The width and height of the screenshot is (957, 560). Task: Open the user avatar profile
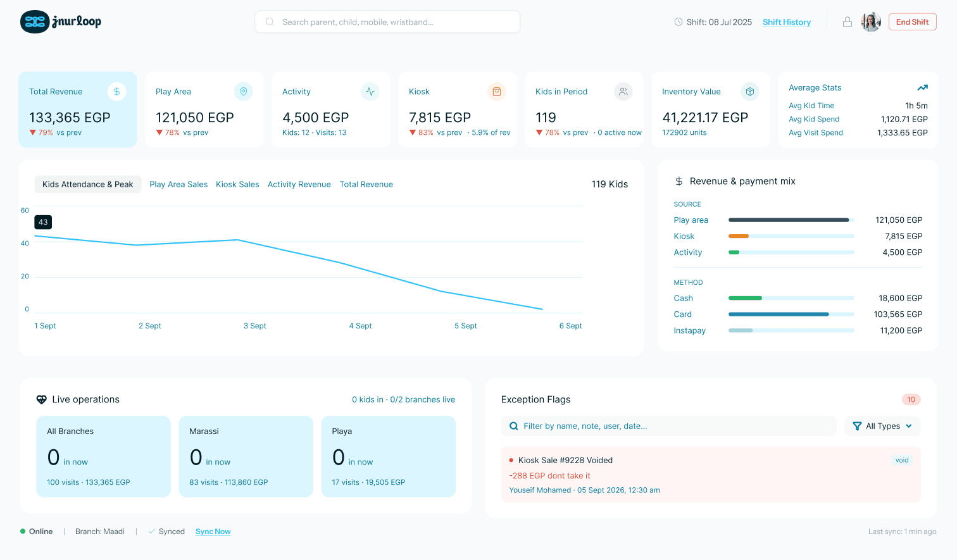pyautogui.click(x=871, y=22)
